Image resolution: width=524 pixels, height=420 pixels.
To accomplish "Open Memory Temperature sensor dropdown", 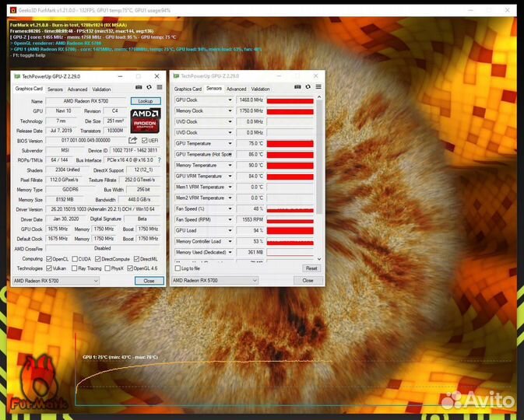I will [x=230, y=165].
